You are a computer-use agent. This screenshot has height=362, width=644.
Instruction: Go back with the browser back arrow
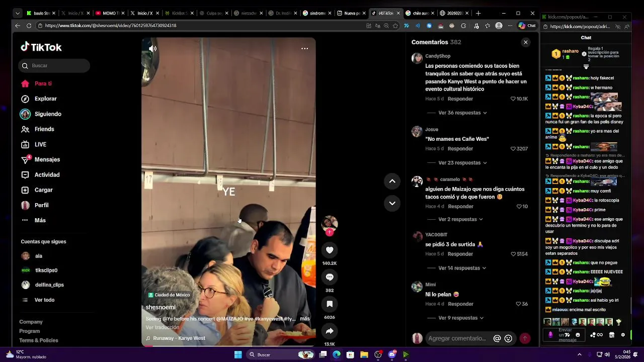pyautogui.click(x=18, y=26)
